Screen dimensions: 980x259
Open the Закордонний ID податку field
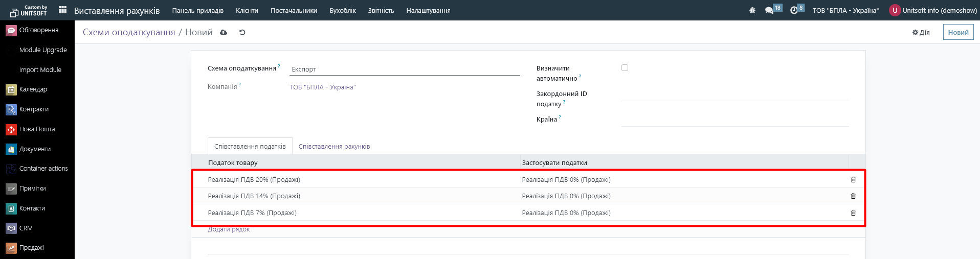tap(734, 95)
